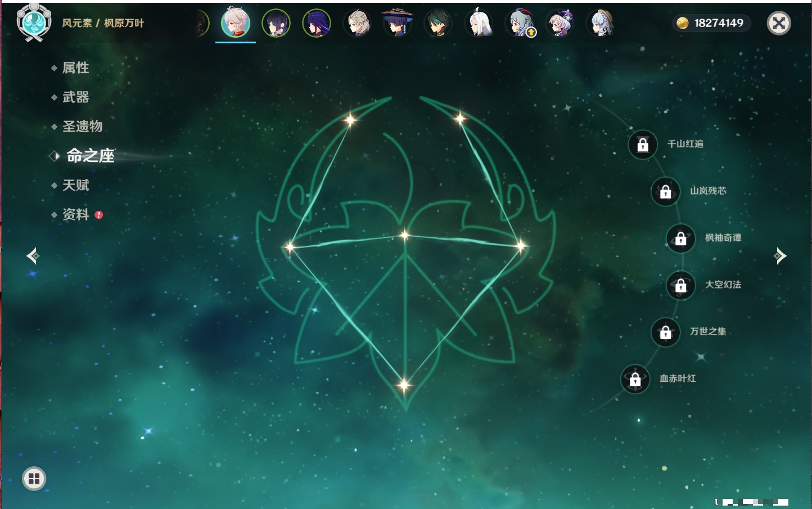
Task: Go to previous character with left arrow
Action: 33,256
